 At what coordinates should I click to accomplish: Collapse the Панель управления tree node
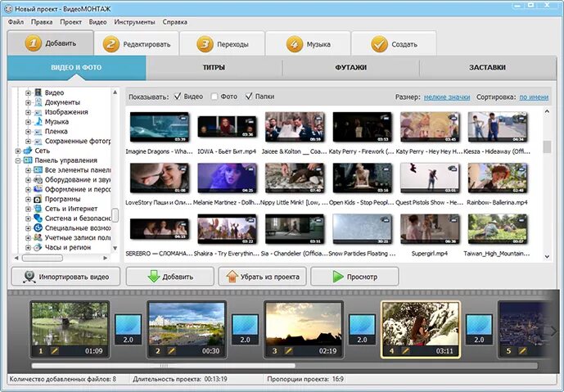tap(18, 160)
